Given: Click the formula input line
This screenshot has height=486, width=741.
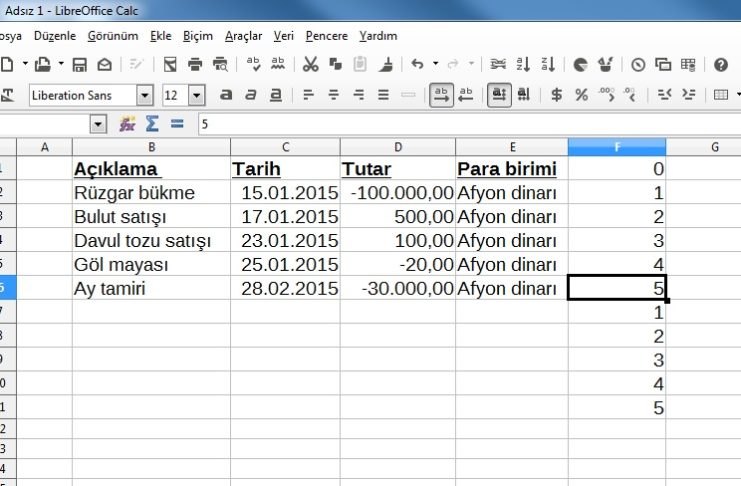Looking at the screenshot, I should (450, 124).
